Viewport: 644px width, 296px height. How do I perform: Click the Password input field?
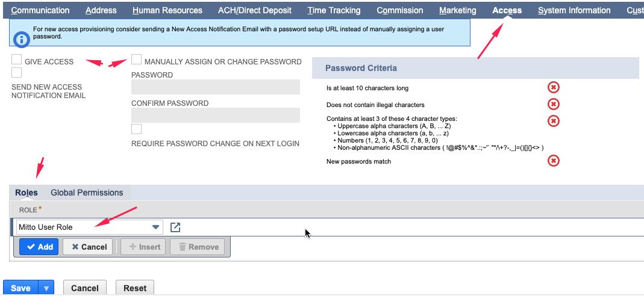click(x=216, y=87)
